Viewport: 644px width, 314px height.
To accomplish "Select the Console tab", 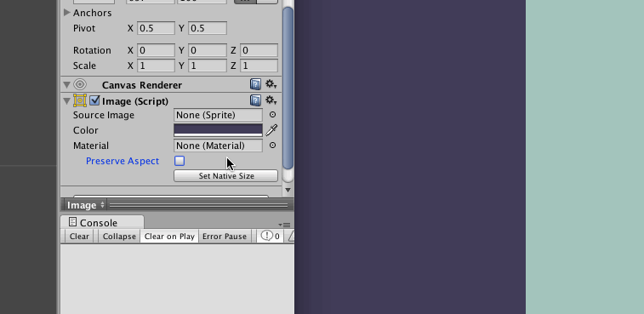I will (102, 222).
